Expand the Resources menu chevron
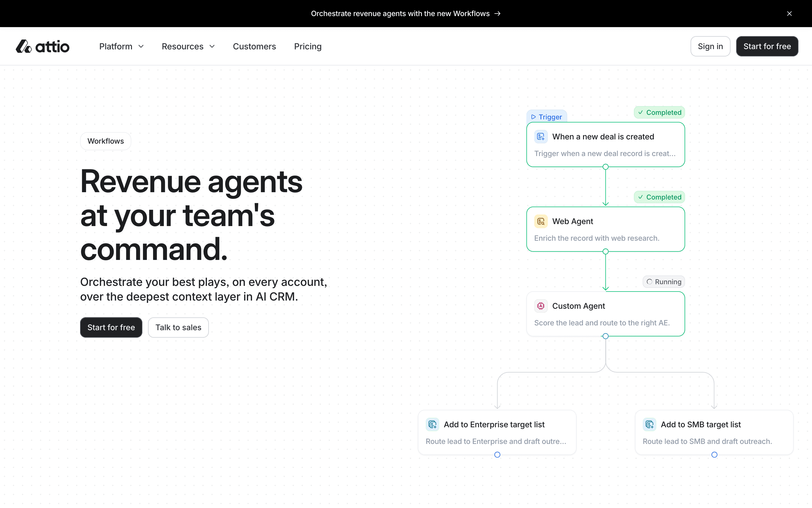This screenshot has width=812, height=508. click(x=212, y=46)
